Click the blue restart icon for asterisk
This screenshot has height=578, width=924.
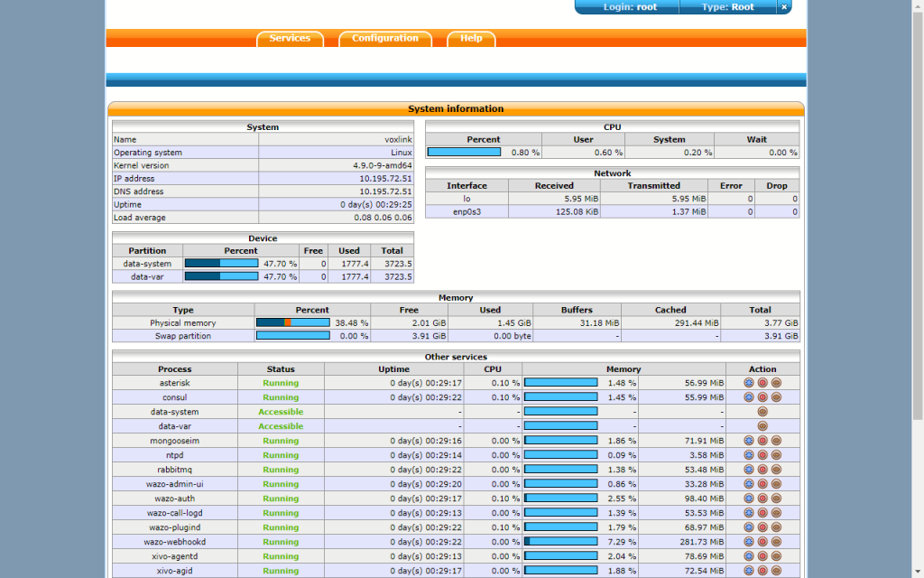(x=749, y=383)
